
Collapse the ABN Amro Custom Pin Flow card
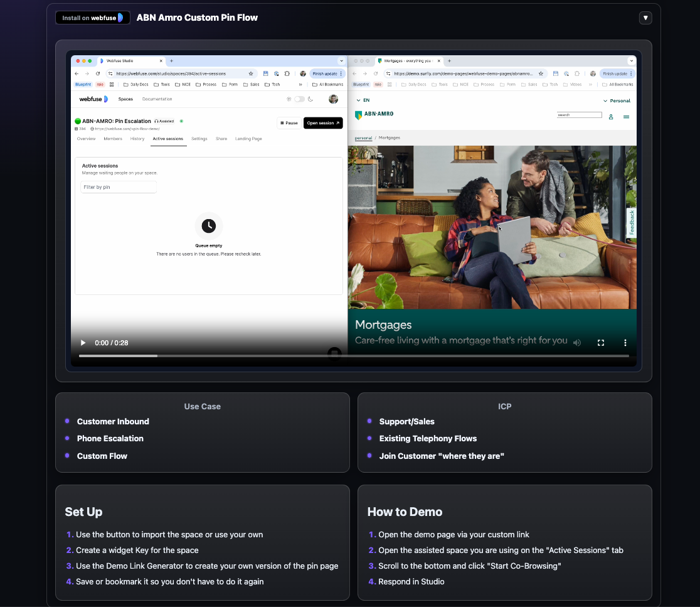pyautogui.click(x=645, y=18)
